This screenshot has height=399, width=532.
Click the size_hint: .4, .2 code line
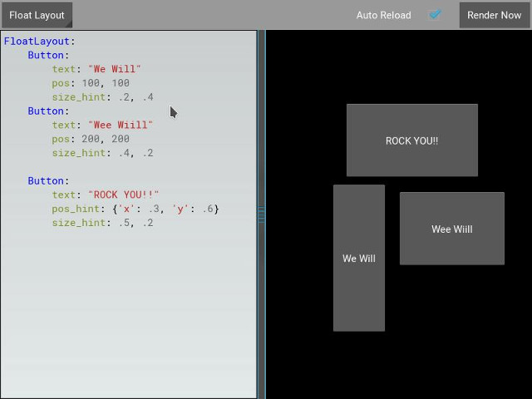pos(102,153)
